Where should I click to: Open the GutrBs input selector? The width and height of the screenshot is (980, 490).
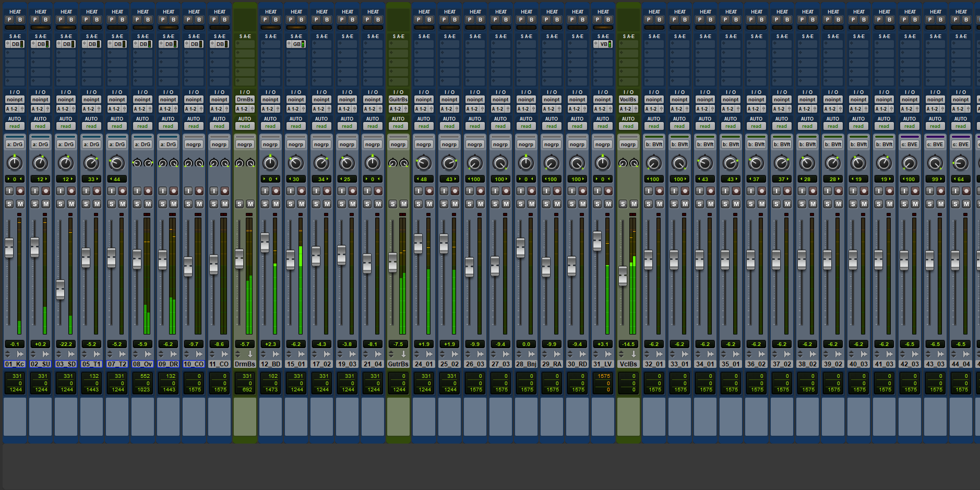point(398,100)
